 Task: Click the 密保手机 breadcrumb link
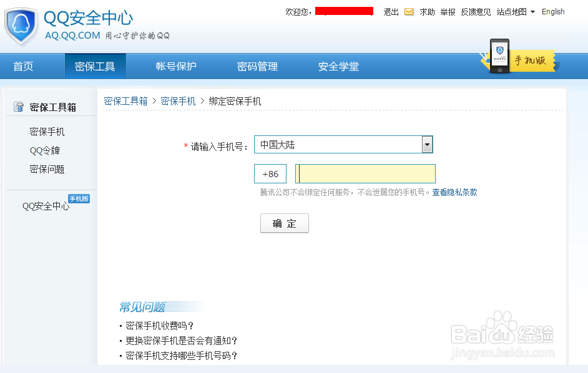point(178,101)
